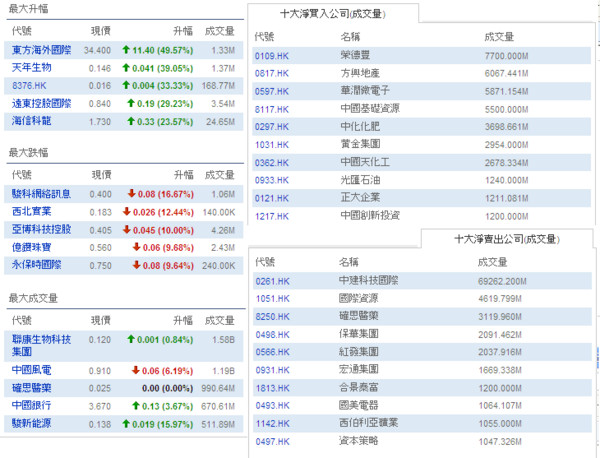Viewport: 600px width, 458px height.
Task: Open the 海信科龍 stock link
Action: click(31, 121)
